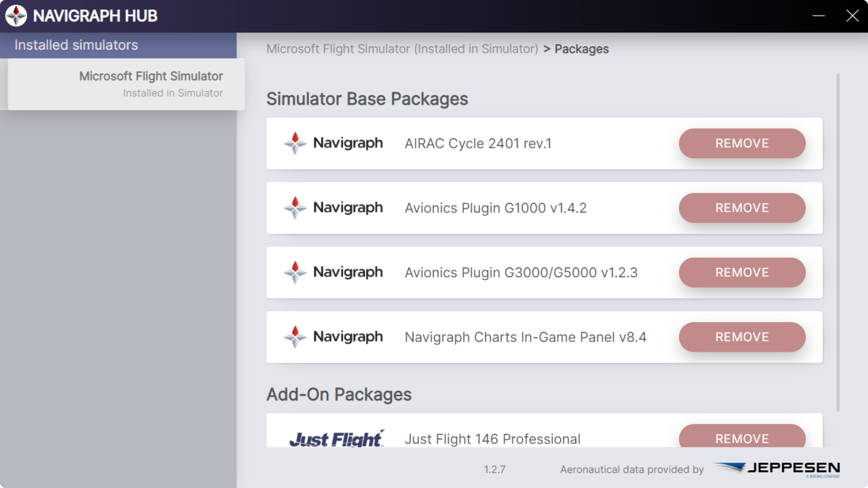
Task: Close the Navigraph Hub window
Action: (x=852, y=16)
